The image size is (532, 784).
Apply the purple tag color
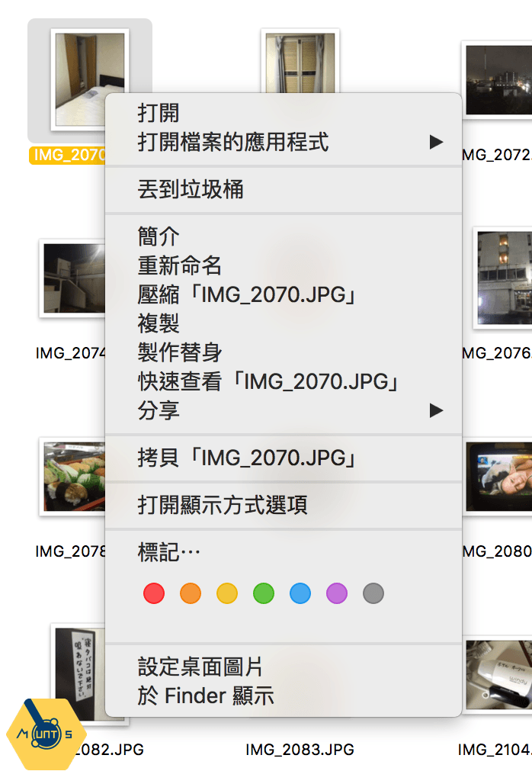coord(337,593)
